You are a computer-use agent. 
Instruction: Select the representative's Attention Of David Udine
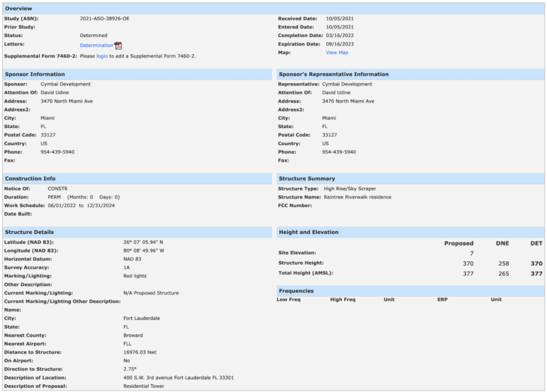336,92
